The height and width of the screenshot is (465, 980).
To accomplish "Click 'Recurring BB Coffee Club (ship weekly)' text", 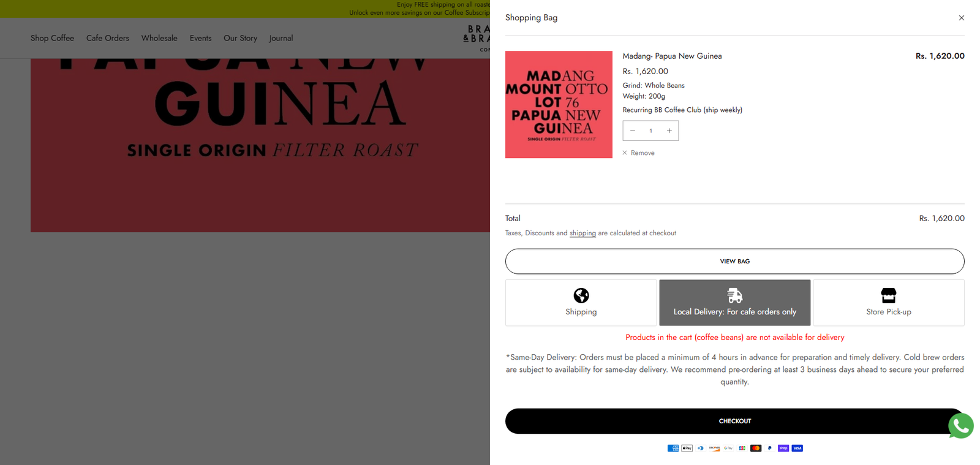I will click(x=682, y=110).
